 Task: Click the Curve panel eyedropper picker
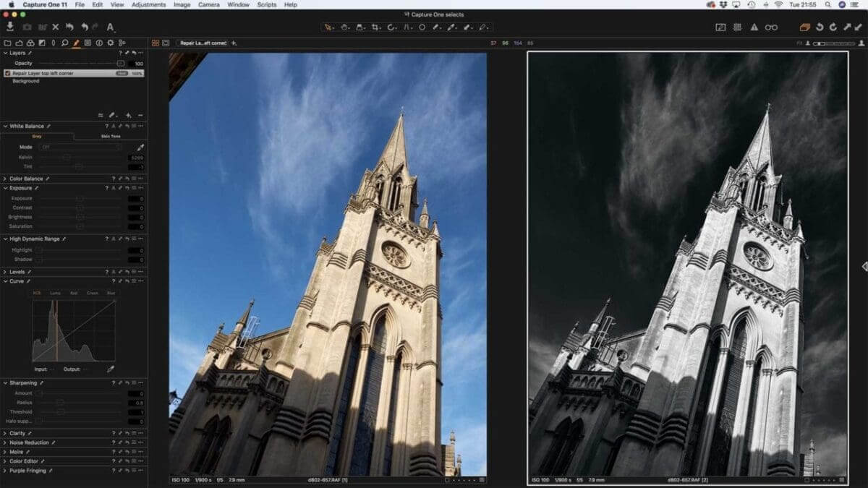(x=111, y=369)
